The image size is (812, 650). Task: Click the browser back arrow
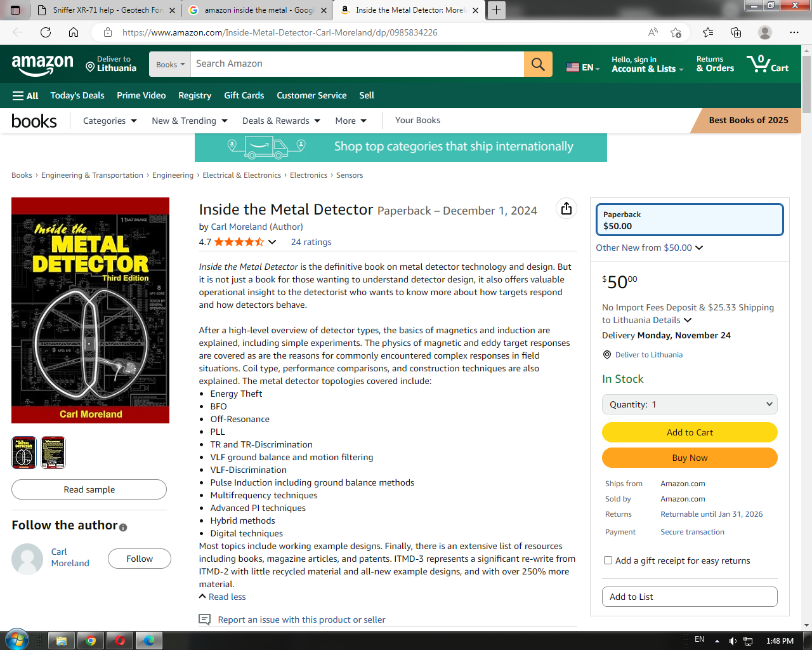pyautogui.click(x=18, y=32)
